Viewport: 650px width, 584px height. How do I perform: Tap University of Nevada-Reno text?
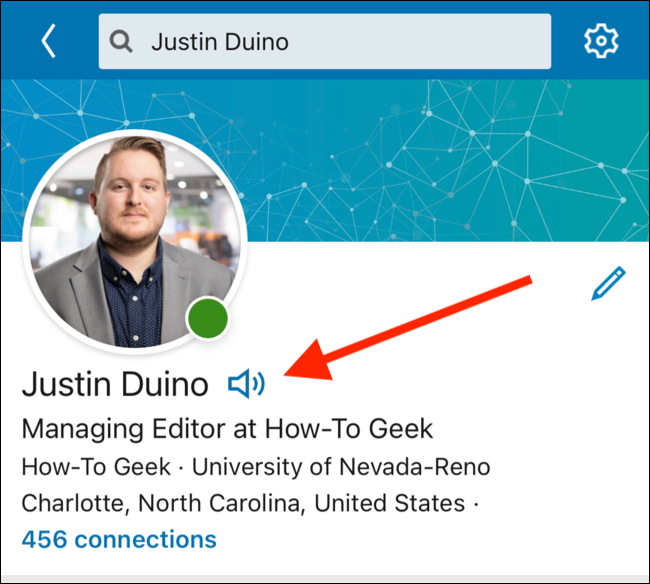pyautogui.click(x=341, y=467)
